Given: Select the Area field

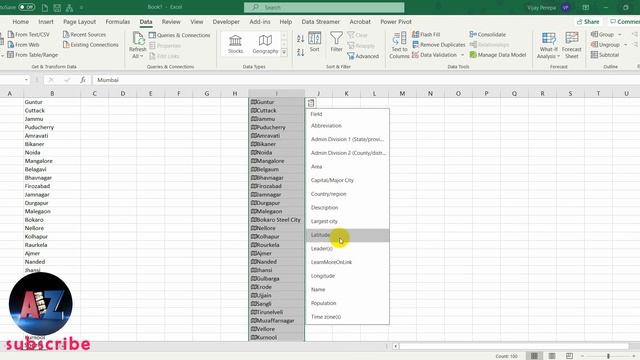Looking at the screenshot, I should [347, 167].
